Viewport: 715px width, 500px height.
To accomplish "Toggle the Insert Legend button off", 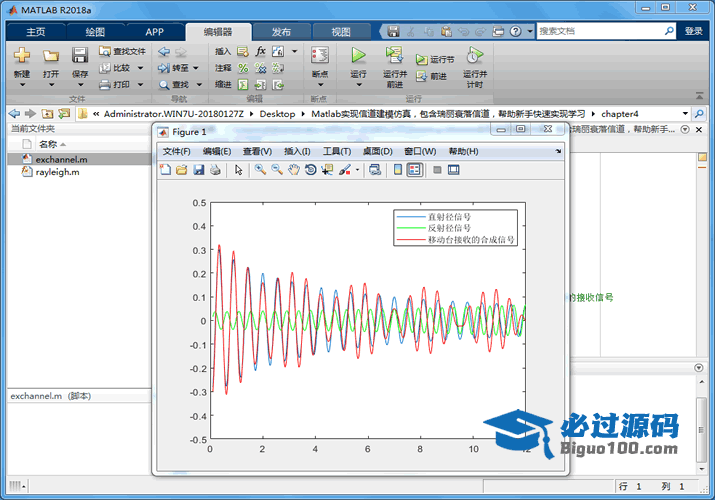I will [x=415, y=170].
